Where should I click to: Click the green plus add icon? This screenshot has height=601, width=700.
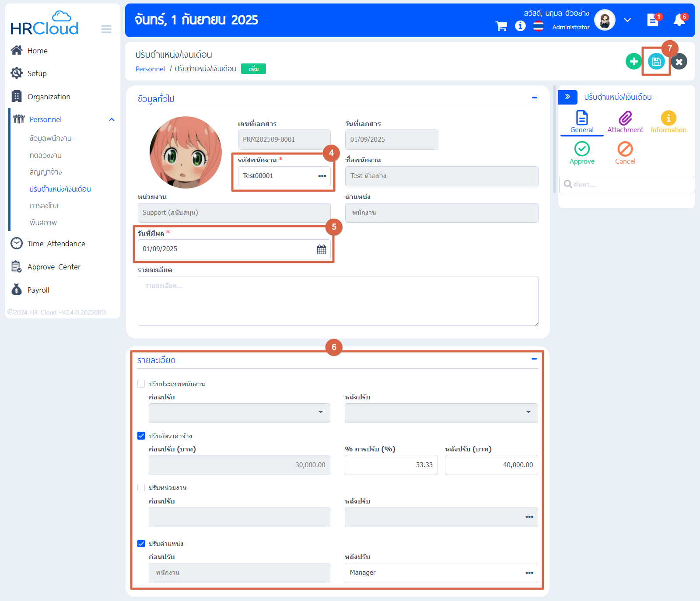(x=633, y=62)
